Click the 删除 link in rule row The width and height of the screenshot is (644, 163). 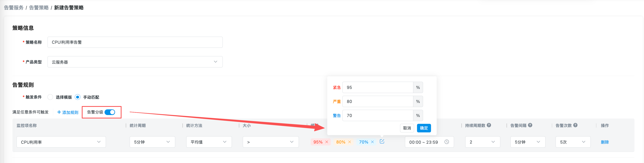pos(604,142)
